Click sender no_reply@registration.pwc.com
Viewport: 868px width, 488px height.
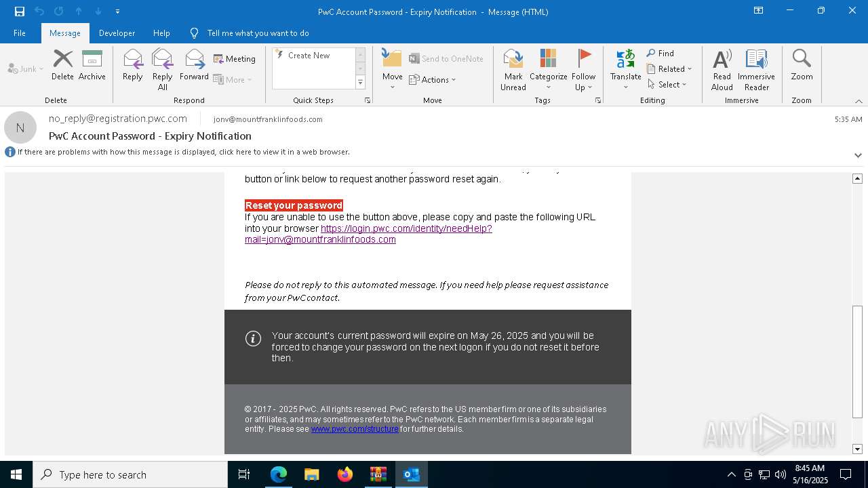point(118,119)
